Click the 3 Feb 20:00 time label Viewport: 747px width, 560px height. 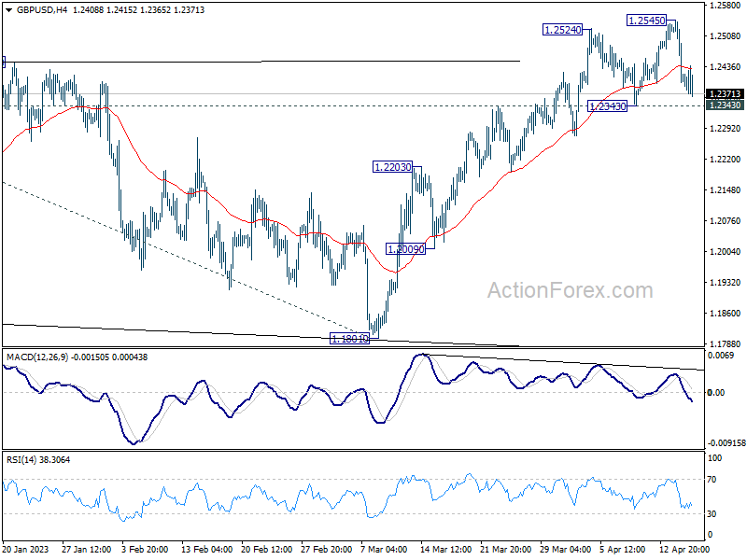[145, 549]
